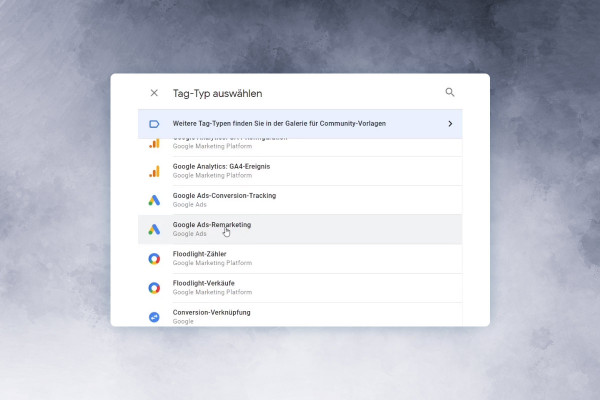Open search in the tag type dialog

click(450, 92)
